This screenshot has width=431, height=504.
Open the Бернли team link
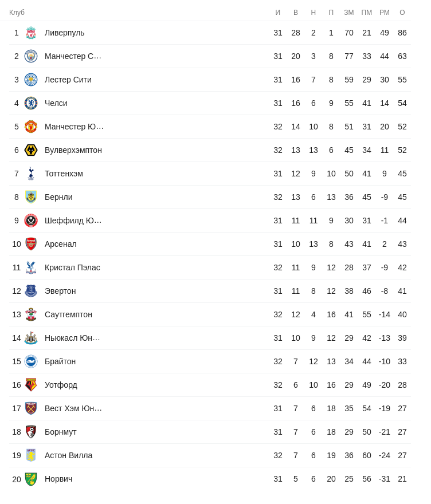pyautogui.click(x=58, y=197)
